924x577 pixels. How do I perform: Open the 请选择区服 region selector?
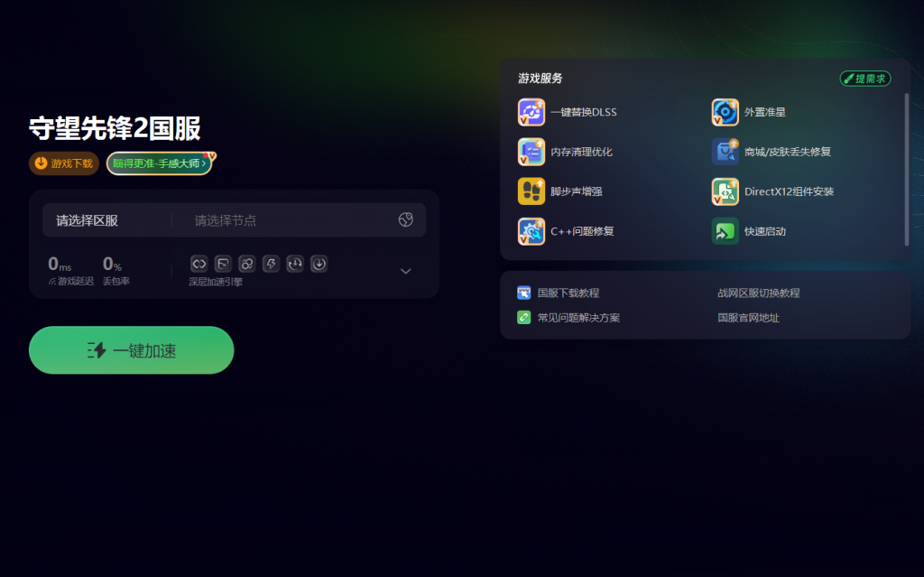pos(88,220)
